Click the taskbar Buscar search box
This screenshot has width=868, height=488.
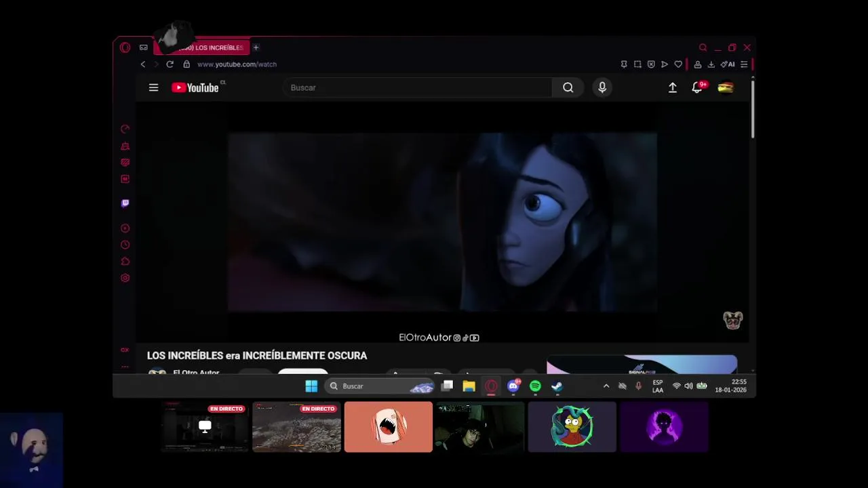pos(380,386)
